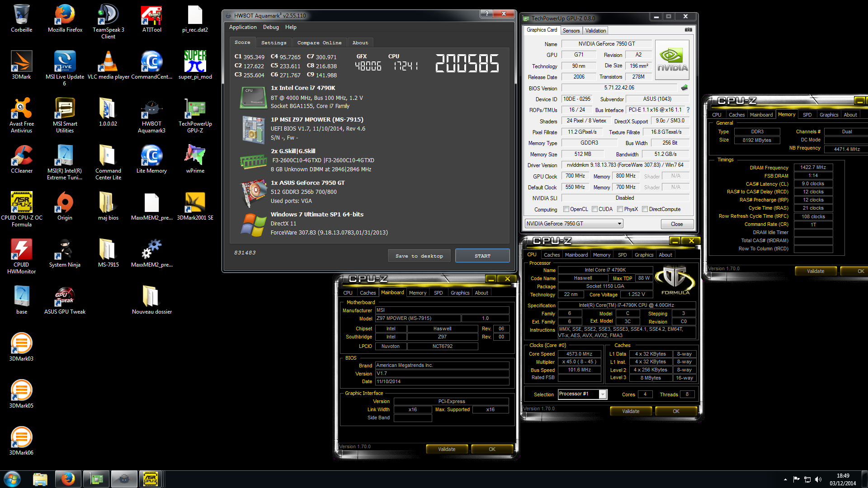Image resolution: width=868 pixels, height=488 pixels.
Task: Open the Aquamark Help menu
Action: [291, 27]
